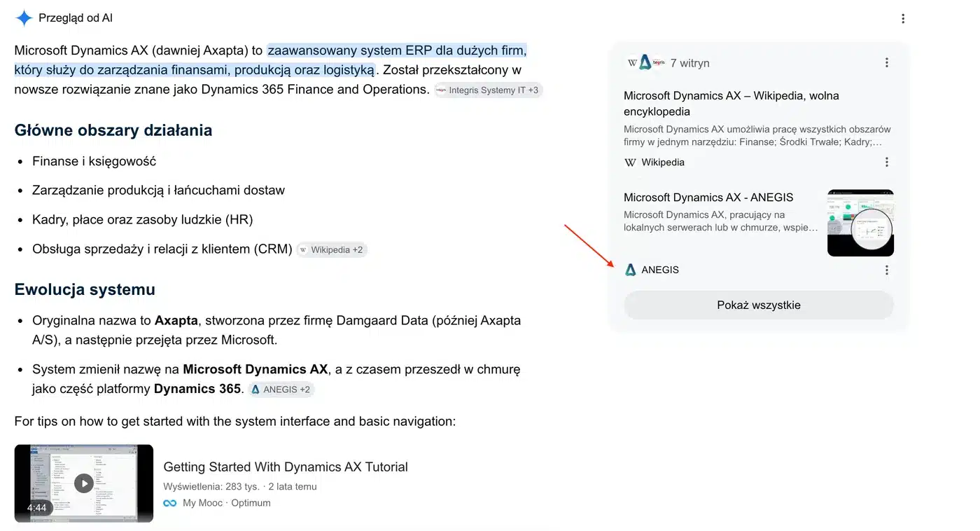Click bullet Obsługa sprzedaży i relacji z klientem (CRM)
The width and height of the screenshot is (980, 531).
pos(162,249)
